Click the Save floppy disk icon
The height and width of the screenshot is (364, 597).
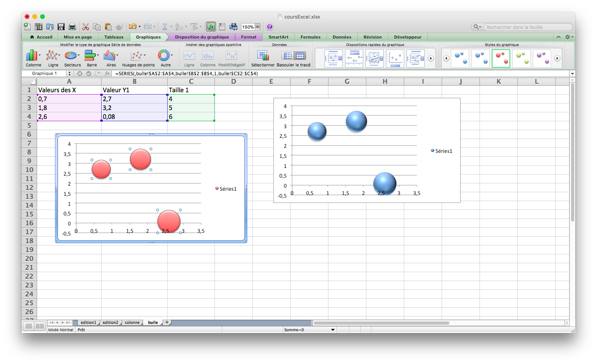[61, 27]
